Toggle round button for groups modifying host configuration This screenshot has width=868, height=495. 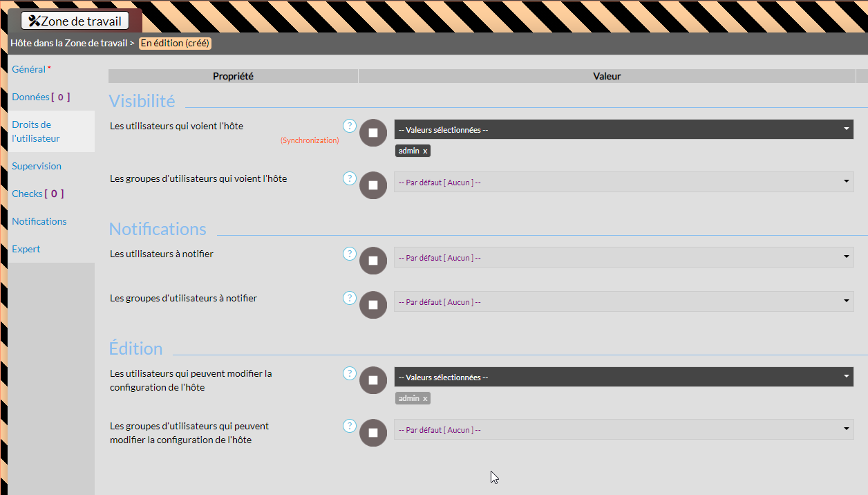click(x=373, y=433)
